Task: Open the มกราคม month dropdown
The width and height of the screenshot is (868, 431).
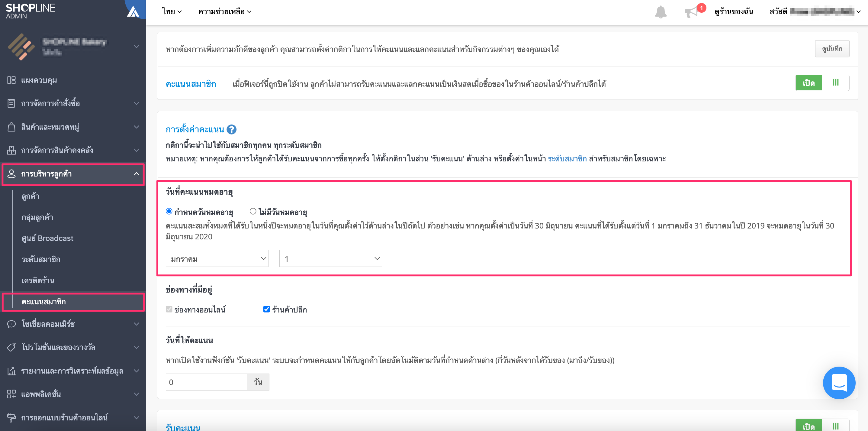Action: (217, 259)
